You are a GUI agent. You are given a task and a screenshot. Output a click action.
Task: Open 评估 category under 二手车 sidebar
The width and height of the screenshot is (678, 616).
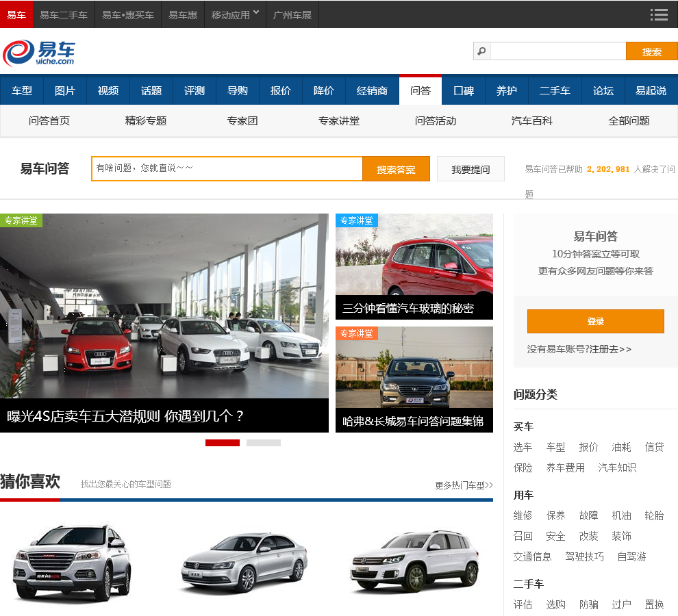523,605
